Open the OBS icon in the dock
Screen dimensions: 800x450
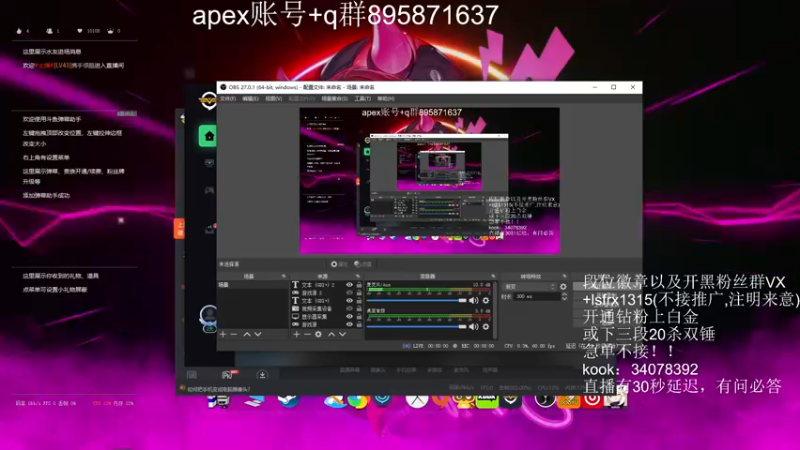click(x=544, y=399)
